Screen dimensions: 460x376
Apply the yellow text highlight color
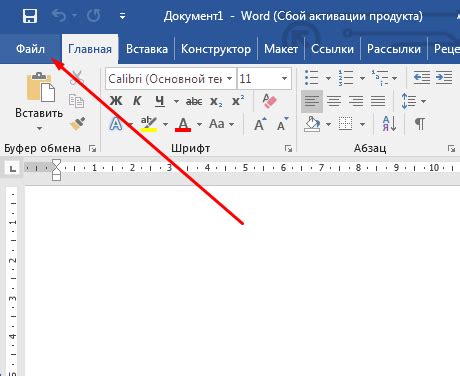[149, 124]
